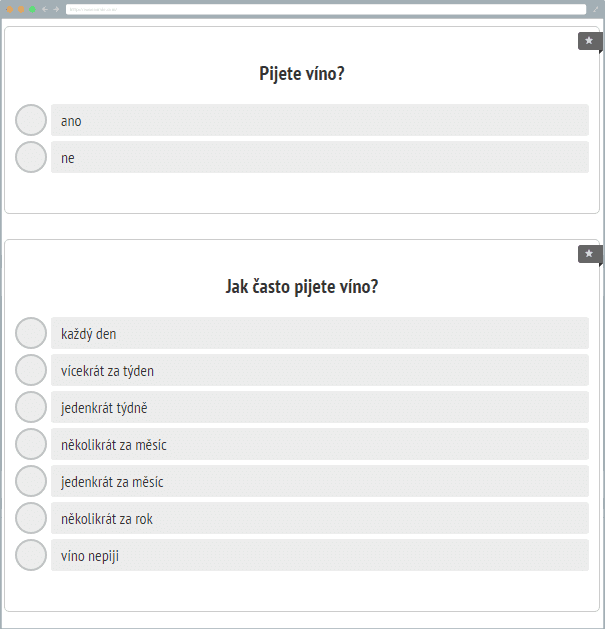Click the expand icon in the browser bar
605x629 pixels.
coord(596,9)
